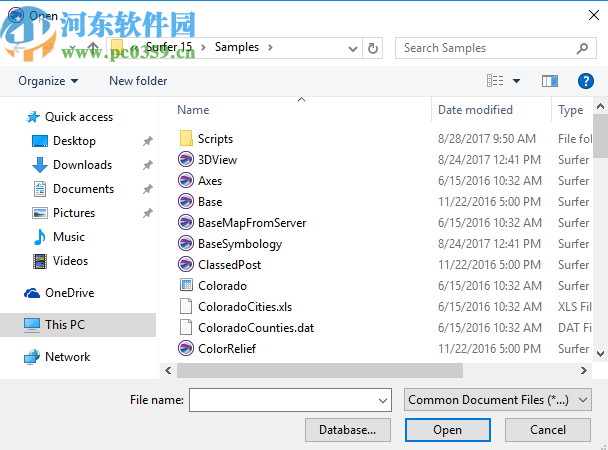608x450 pixels.
Task: Click the vertical scrollbar down arrow
Action: [600, 353]
